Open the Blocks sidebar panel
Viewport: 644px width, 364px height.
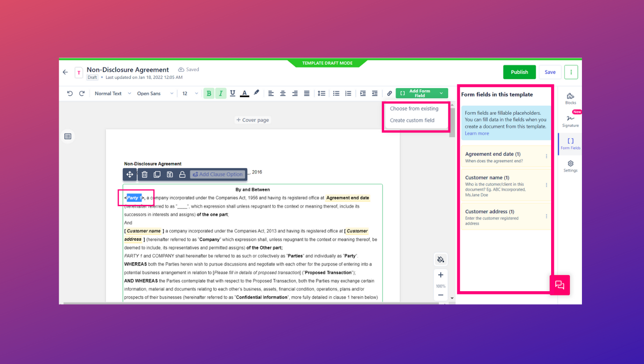(570, 98)
